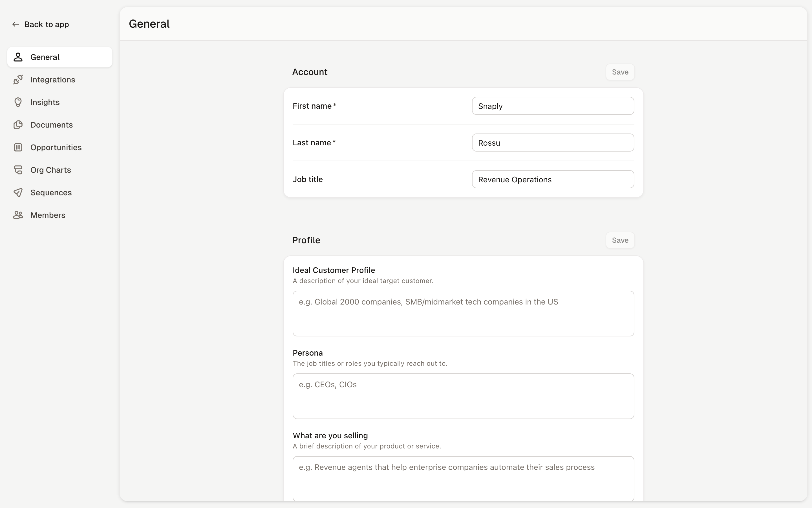Open the Opportunities settings section

click(x=60, y=147)
